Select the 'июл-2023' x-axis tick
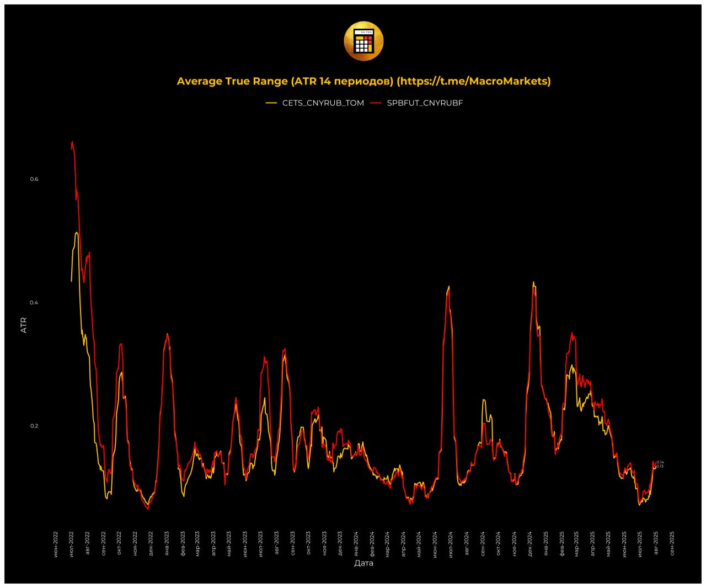The height and width of the screenshot is (588, 706). [261, 544]
